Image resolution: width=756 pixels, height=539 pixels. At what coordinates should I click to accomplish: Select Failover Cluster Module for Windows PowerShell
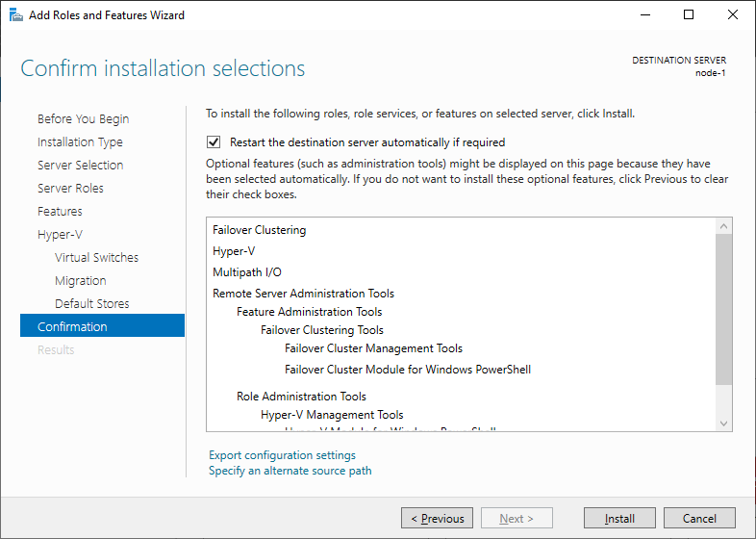[408, 370]
